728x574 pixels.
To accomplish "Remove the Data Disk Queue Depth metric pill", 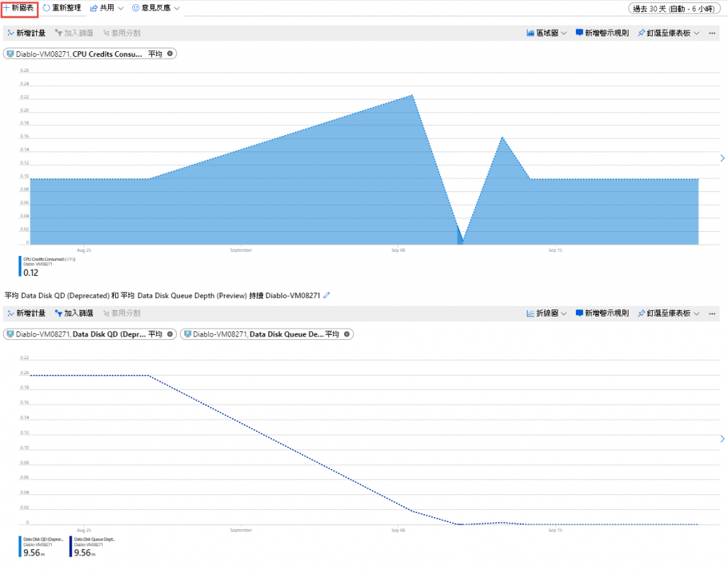I will click(347, 334).
